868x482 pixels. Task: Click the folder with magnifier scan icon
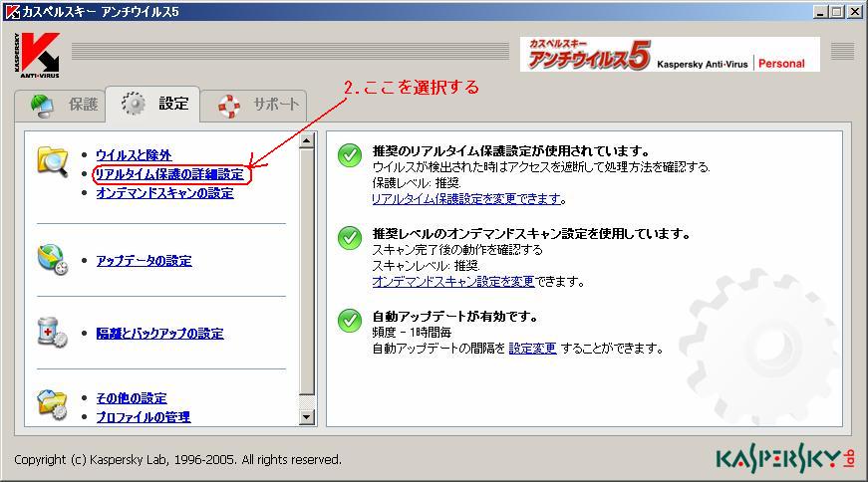53,161
